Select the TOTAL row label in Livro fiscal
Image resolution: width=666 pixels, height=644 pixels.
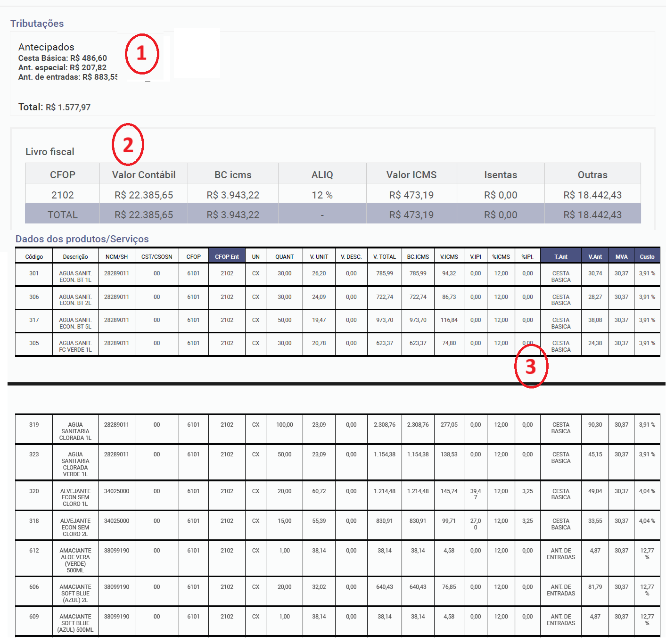(x=62, y=215)
